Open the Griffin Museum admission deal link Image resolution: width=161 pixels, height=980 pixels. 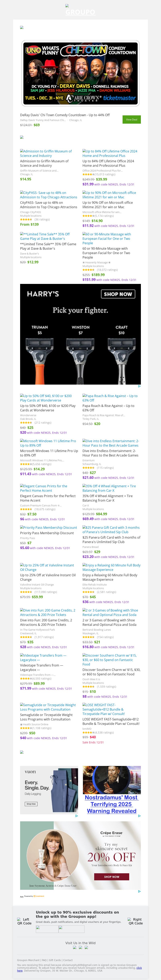pos(46,153)
